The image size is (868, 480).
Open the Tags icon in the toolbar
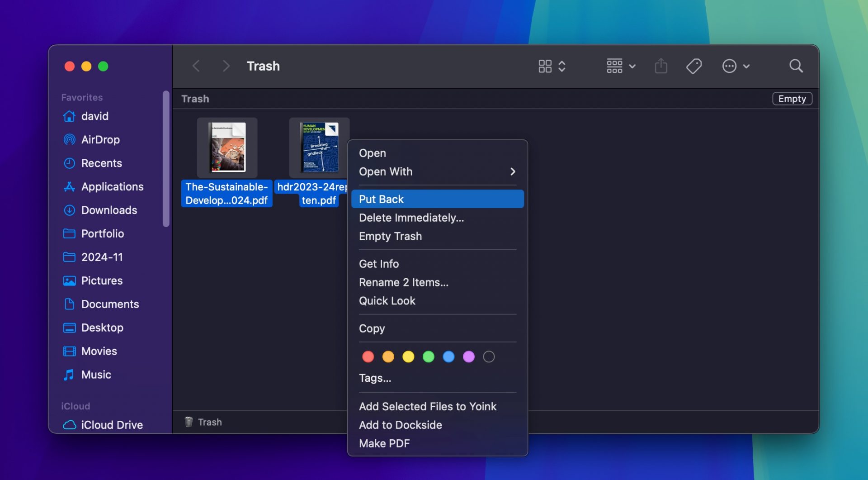pos(694,66)
